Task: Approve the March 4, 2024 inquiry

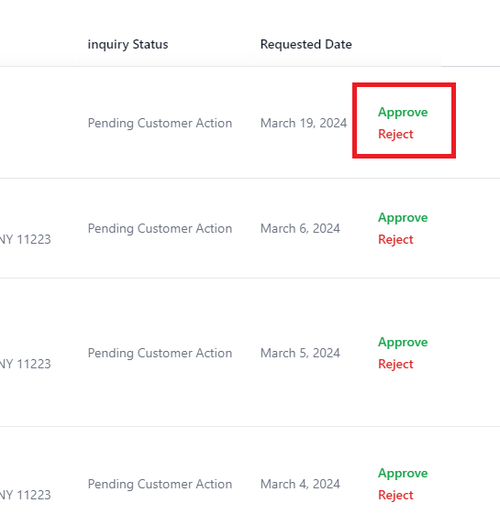Action: click(403, 473)
